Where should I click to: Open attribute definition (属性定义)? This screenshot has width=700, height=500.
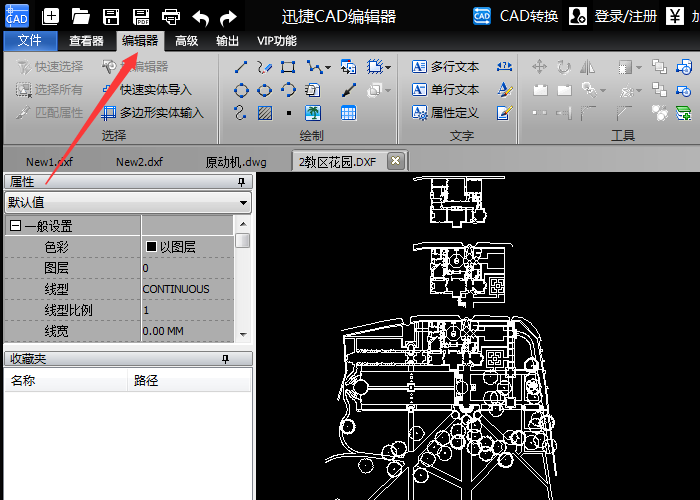coord(445,113)
